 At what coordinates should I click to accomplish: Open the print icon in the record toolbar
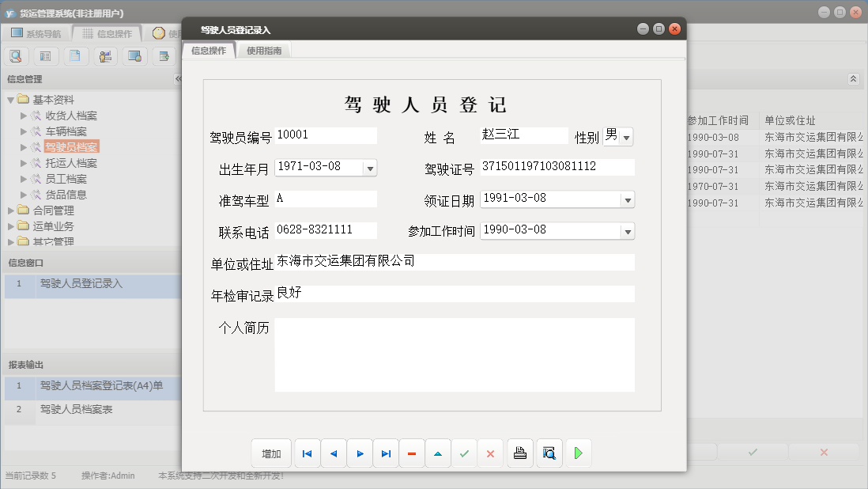[519, 453]
